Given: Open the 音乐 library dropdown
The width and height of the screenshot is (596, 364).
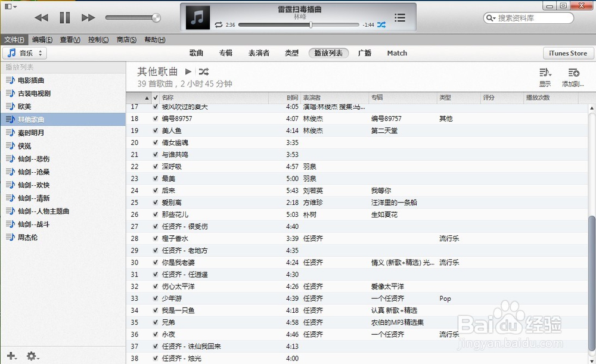Looking at the screenshot, I should point(24,53).
